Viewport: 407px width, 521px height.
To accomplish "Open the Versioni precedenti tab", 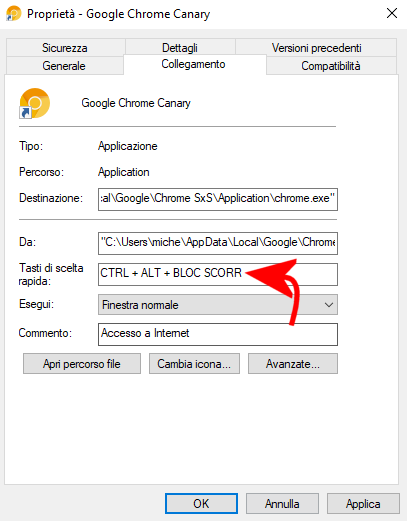I will 316,48.
